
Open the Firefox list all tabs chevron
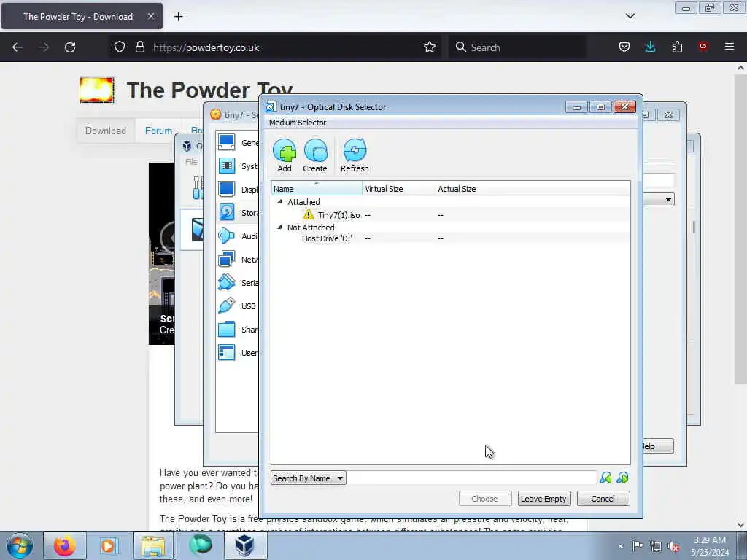(630, 16)
